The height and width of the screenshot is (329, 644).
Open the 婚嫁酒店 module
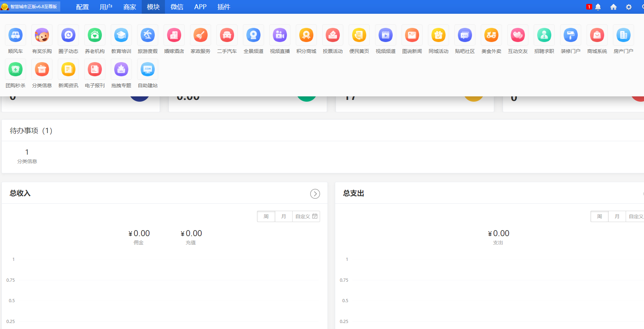coord(174,40)
